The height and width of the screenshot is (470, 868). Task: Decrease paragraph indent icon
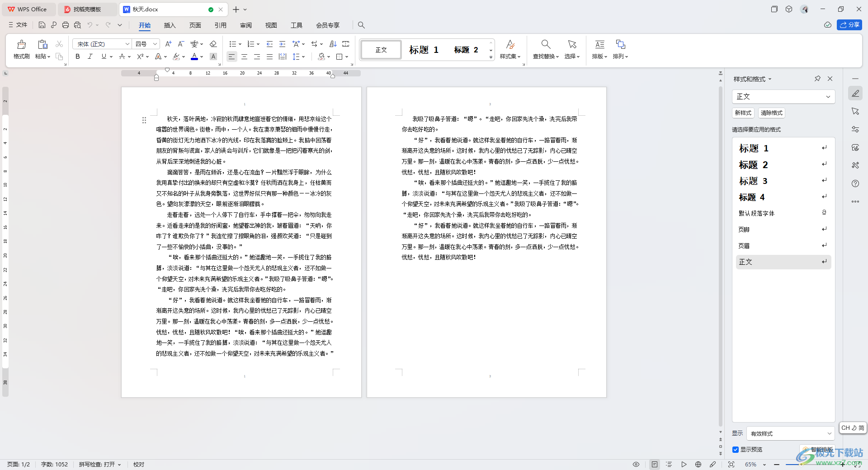269,44
